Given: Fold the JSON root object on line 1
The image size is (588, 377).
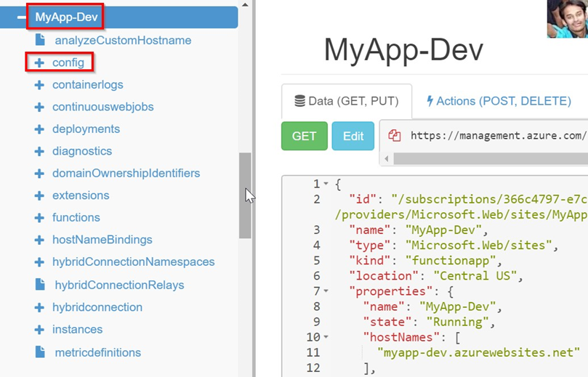Looking at the screenshot, I should [x=326, y=185].
